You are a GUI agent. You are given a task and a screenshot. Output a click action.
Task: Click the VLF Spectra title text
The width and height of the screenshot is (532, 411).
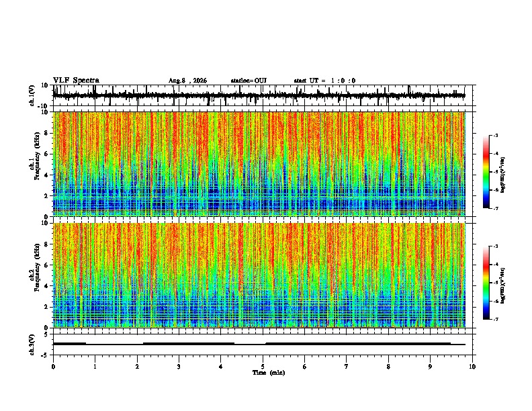click(x=76, y=81)
